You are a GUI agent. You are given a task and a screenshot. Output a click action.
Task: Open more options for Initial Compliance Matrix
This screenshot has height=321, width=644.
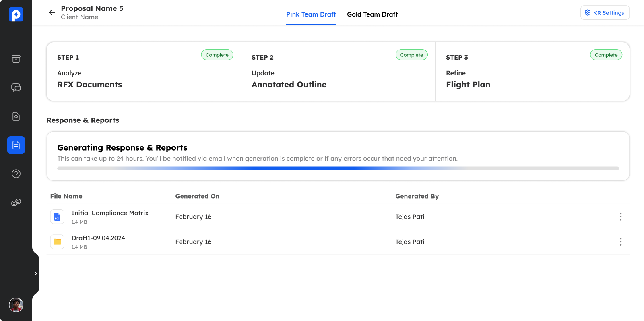[621, 217]
